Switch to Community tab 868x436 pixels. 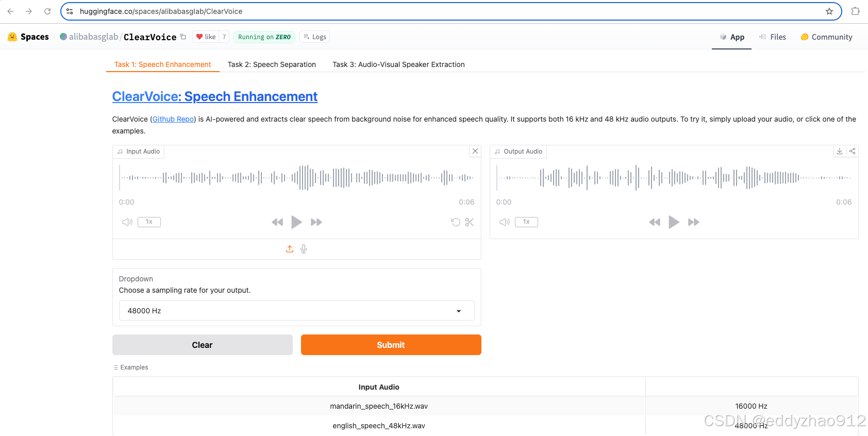[x=826, y=37]
